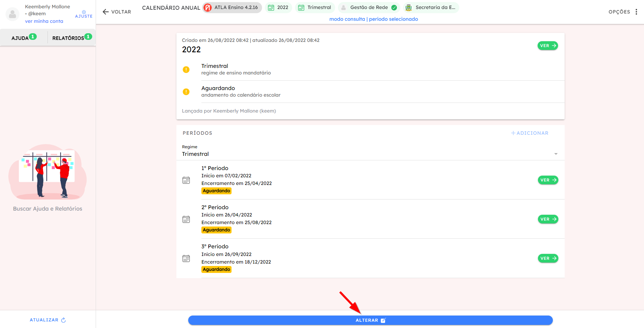Click the warning icon beside Trimestral regime
644x328 pixels.
pos(186,70)
